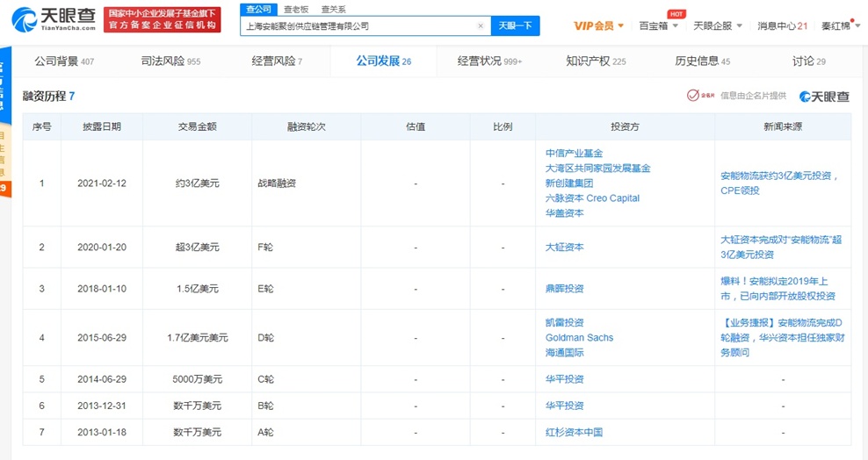Image resolution: width=868 pixels, height=460 pixels.
Task: Open investor 红杉资本中国
Action: click(x=574, y=433)
